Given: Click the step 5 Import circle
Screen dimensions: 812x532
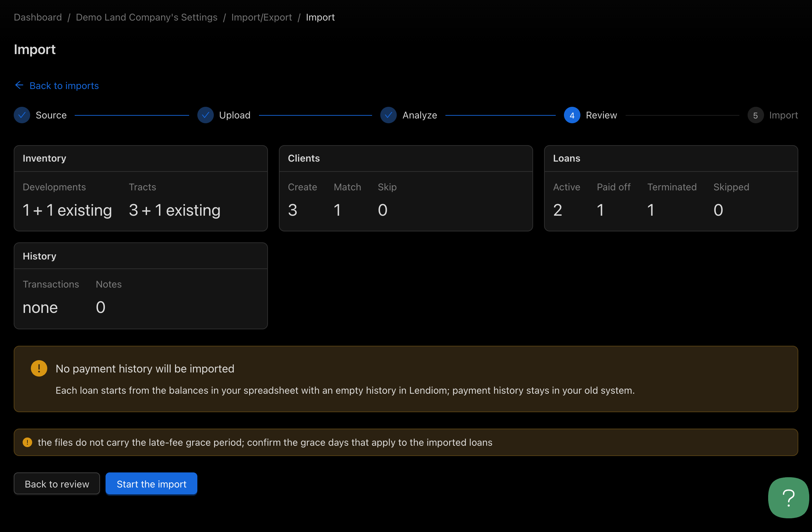Looking at the screenshot, I should pyautogui.click(x=755, y=115).
